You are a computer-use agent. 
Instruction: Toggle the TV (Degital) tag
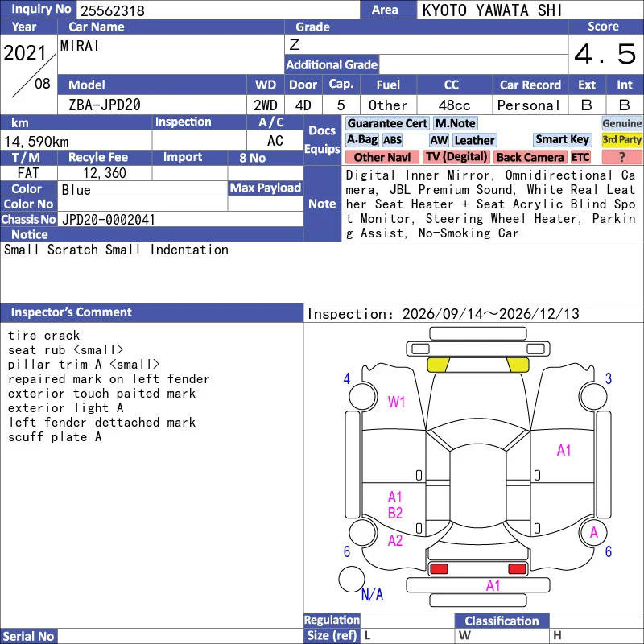click(456, 157)
